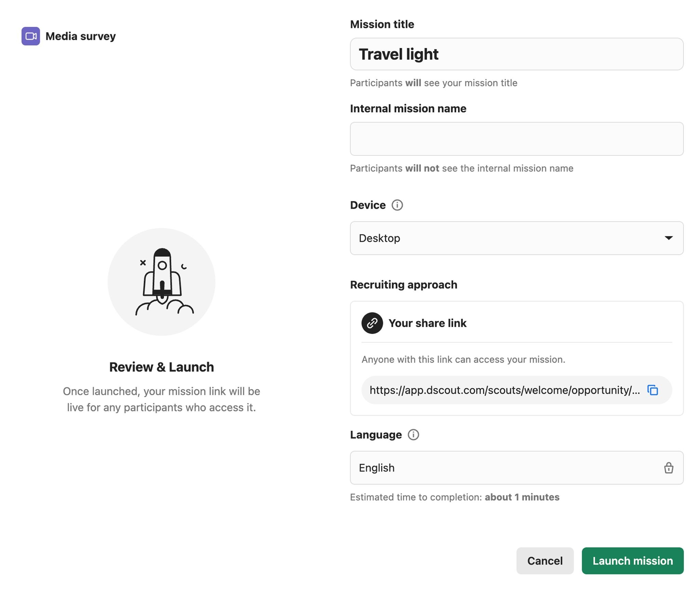700x590 pixels.
Task: Click the "Media survey" title text
Action: (81, 36)
